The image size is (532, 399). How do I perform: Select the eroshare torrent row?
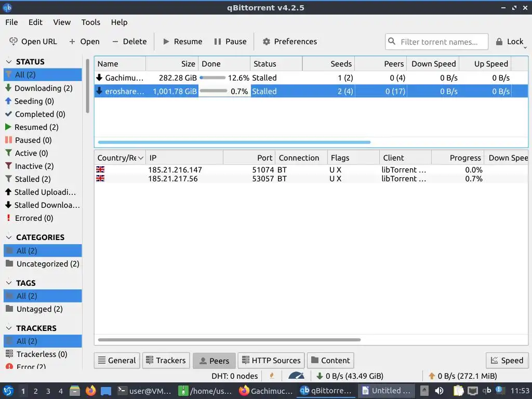click(311, 91)
